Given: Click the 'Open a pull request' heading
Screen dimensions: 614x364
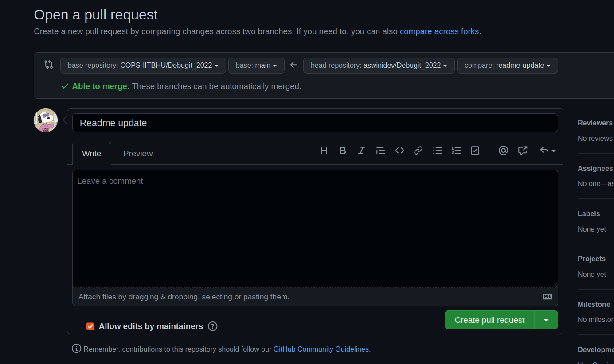Looking at the screenshot, I should (96, 15).
